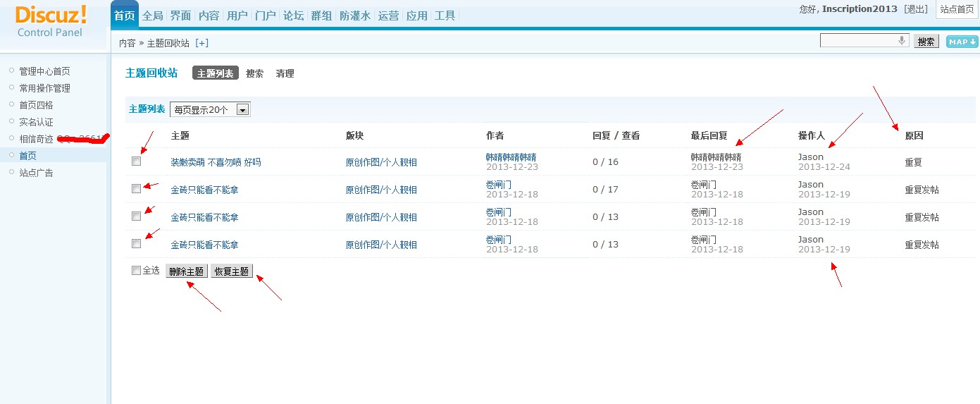Go to 常用操作管理 in sidebar
The width and height of the screenshot is (980, 404).
44,88
